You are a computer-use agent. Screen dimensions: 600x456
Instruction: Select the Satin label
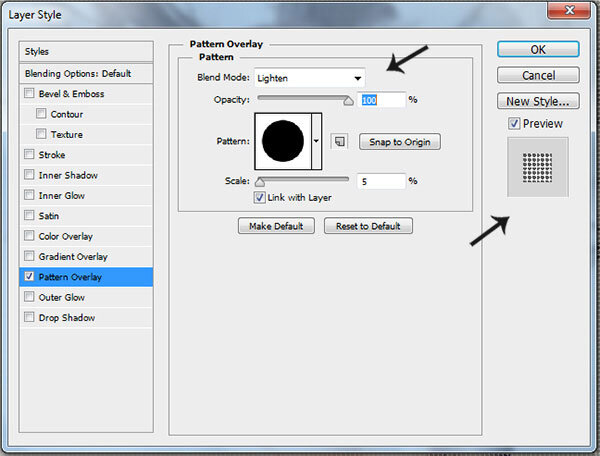49,216
